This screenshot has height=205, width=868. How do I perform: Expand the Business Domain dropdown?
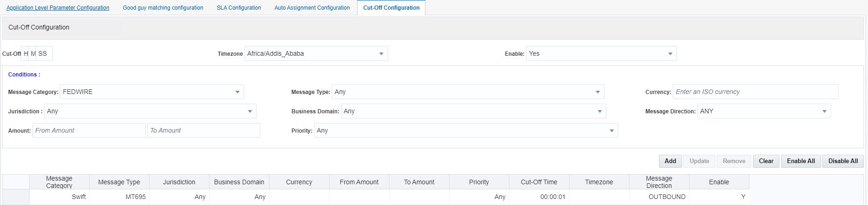coord(473,111)
